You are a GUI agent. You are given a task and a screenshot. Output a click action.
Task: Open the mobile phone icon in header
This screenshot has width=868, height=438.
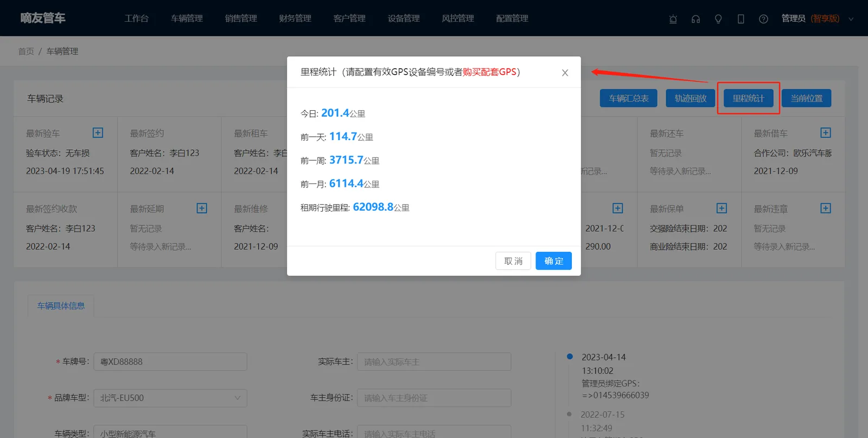pos(741,19)
